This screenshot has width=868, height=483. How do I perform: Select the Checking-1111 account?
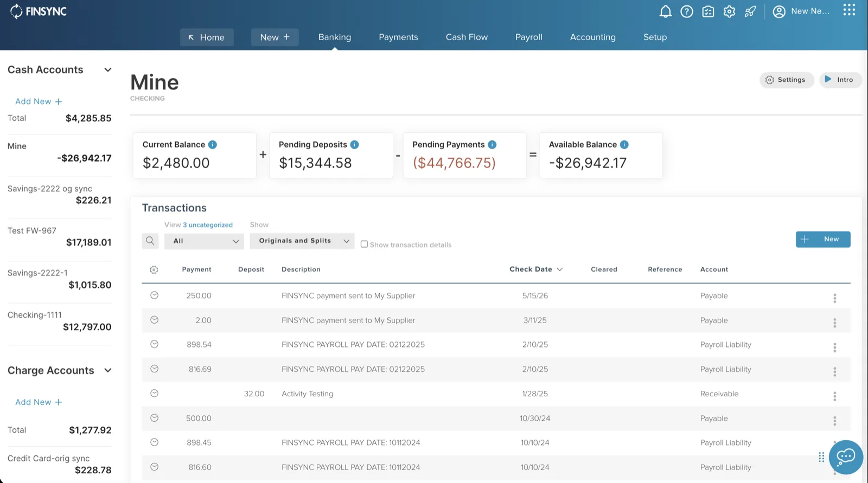(59, 321)
